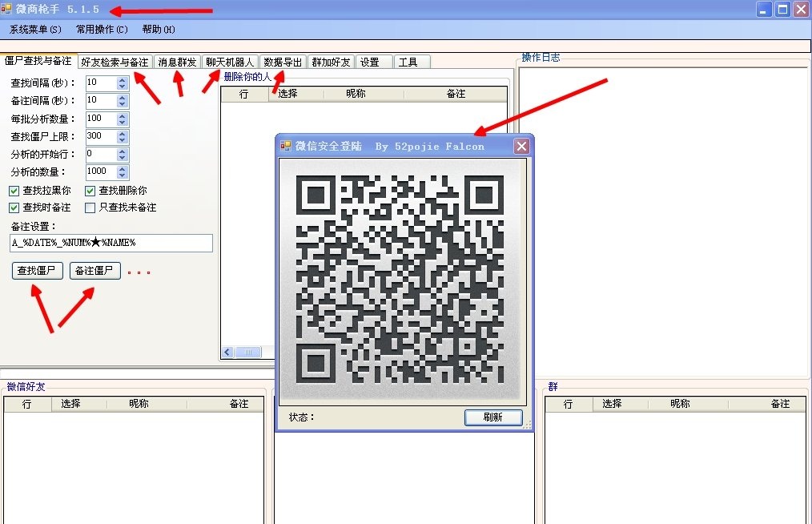Decrease 分析的数量 spinner value

click(x=123, y=175)
